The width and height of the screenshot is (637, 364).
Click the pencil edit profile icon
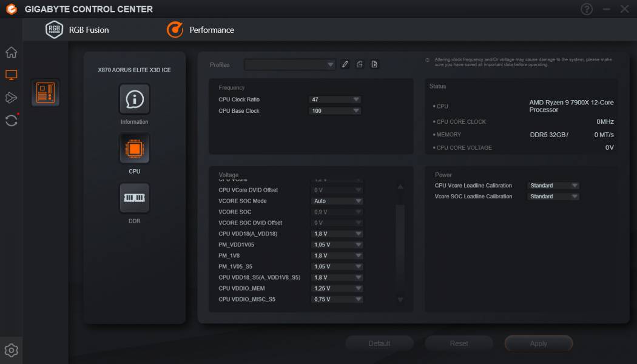pyautogui.click(x=345, y=64)
